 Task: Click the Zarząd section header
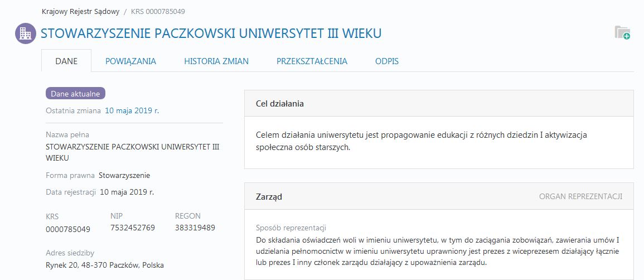point(439,197)
